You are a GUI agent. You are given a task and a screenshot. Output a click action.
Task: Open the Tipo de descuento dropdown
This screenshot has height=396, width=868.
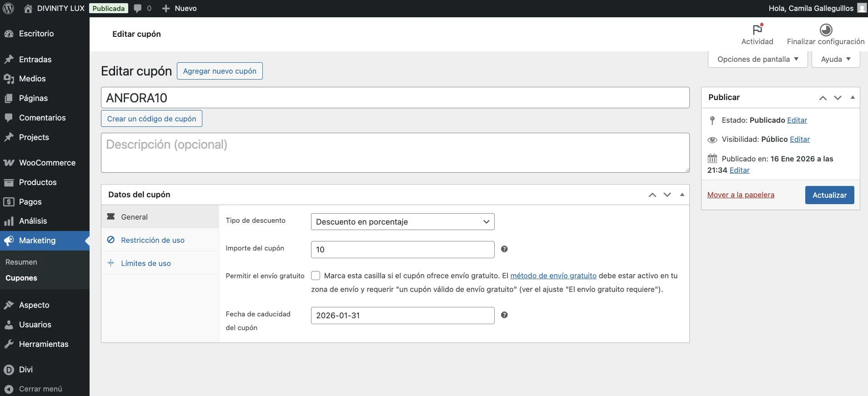(402, 222)
